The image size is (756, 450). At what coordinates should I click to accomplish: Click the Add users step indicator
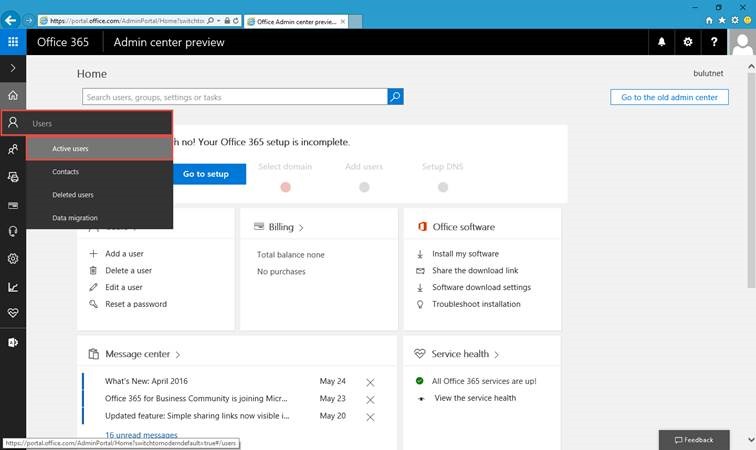coord(364,187)
